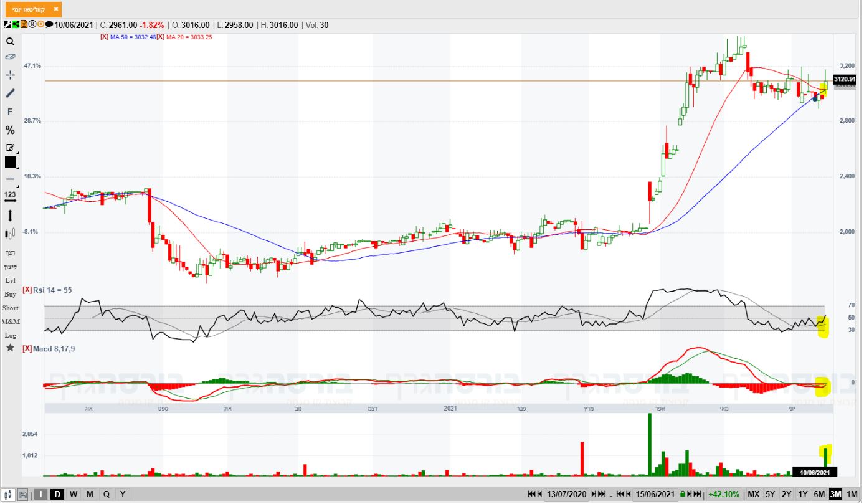
Task: Select the trend line drawing tool
Action: (10, 93)
